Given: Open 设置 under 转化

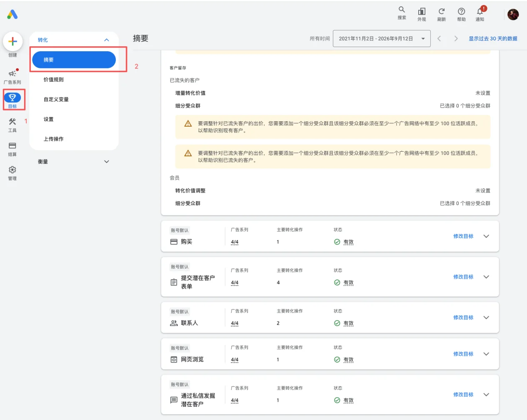Looking at the screenshot, I should click(48, 119).
